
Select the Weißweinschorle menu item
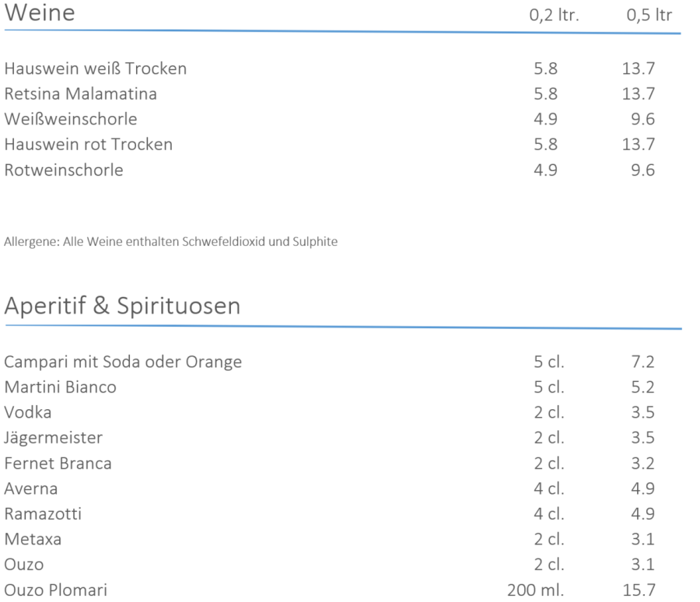click(71, 119)
